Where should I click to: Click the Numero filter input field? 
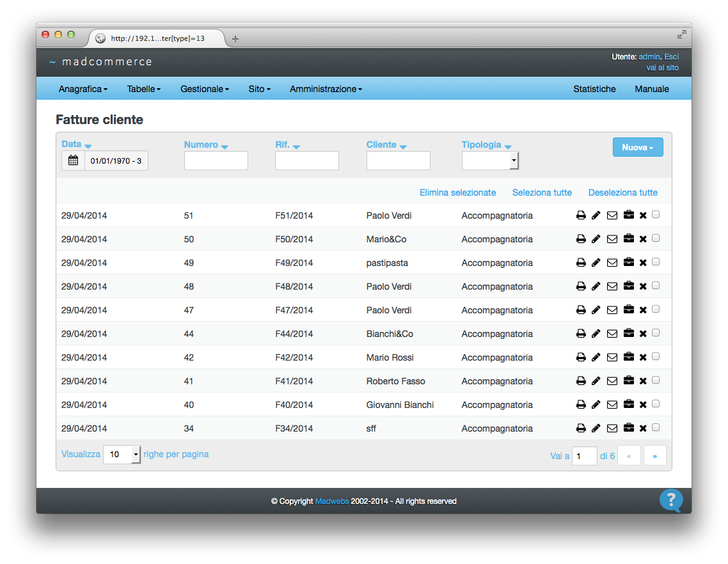216,161
